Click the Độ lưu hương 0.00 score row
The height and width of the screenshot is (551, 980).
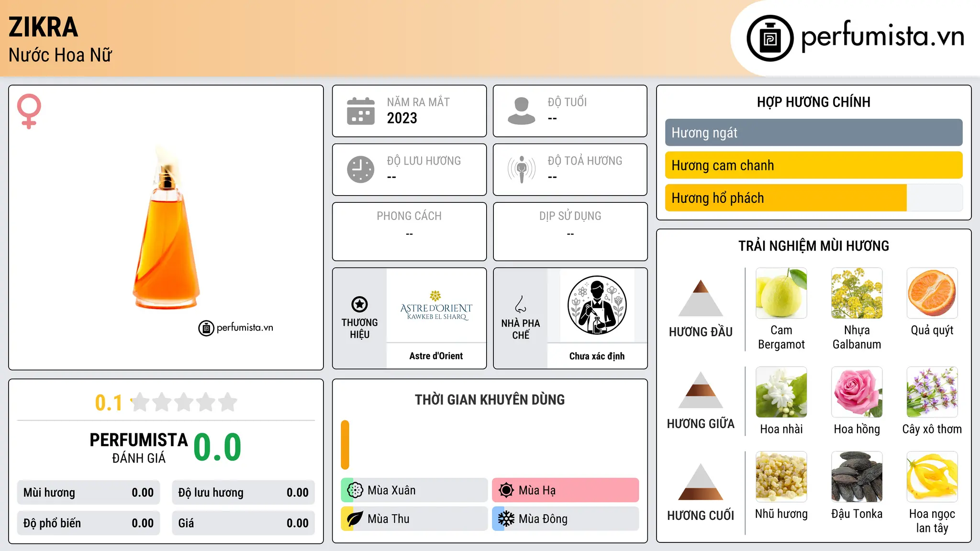coord(244,493)
